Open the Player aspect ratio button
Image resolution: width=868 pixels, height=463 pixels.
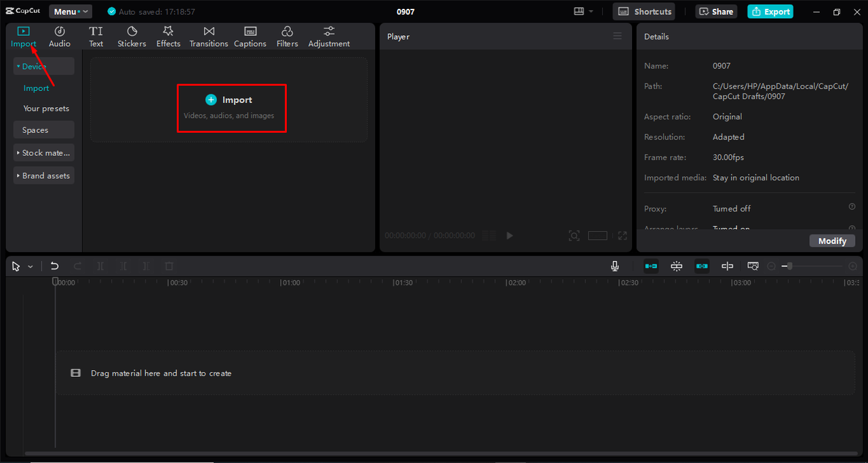coord(597,235)
